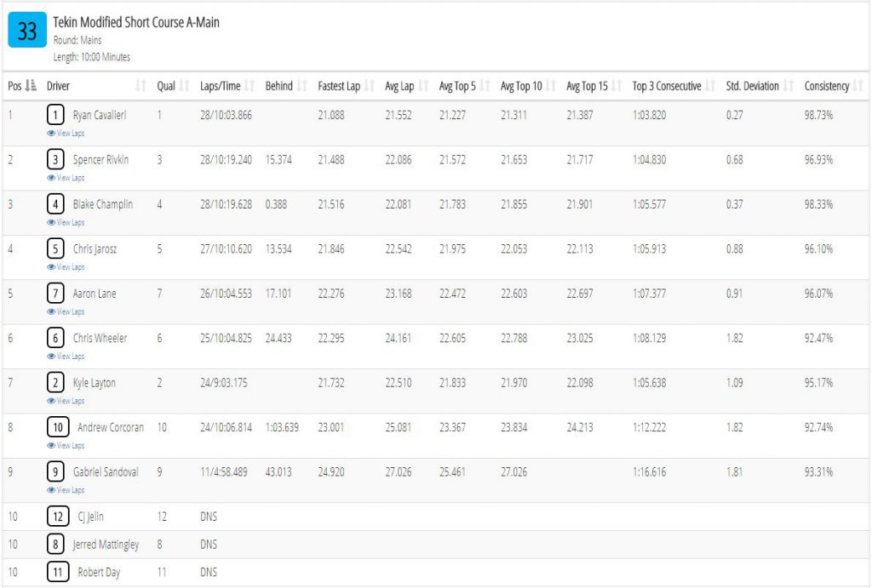This screenshot has width=872, height=588.
Task: Expand View Laps for Spencer Rivkin
Action: tap(66, 178)
